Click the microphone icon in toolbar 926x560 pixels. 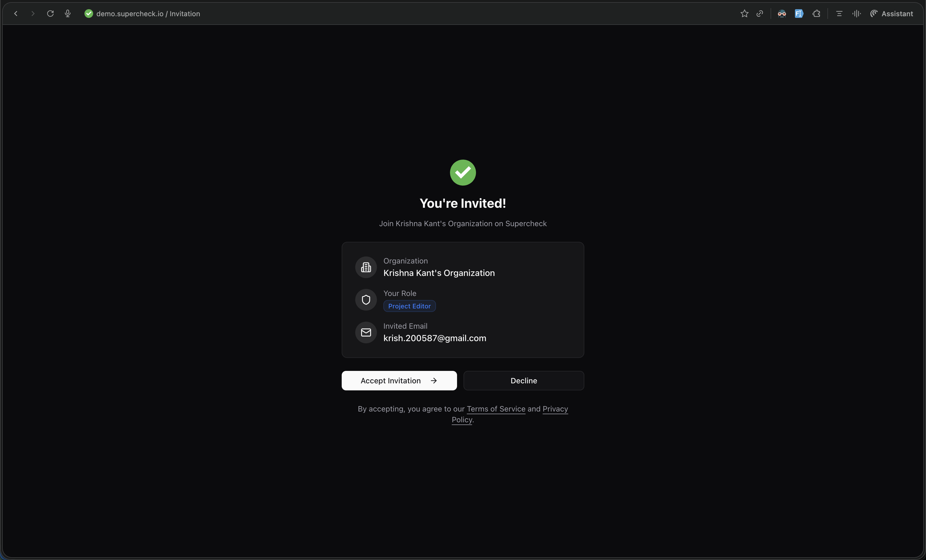click(68, 14)
